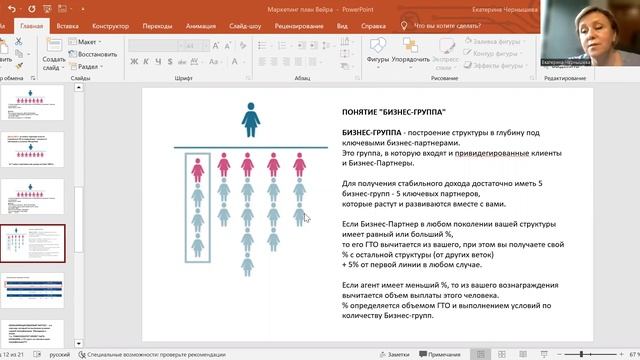640x360 pixels.
Task: Click the align text vertical icon
Action: click(x=346, y=53)
